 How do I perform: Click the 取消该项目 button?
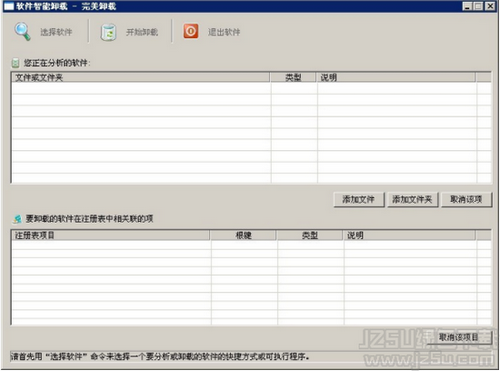[459, 337]
